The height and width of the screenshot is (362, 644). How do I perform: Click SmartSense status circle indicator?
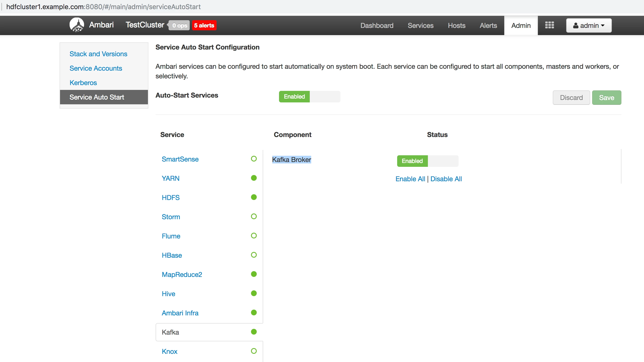(254, 159)
